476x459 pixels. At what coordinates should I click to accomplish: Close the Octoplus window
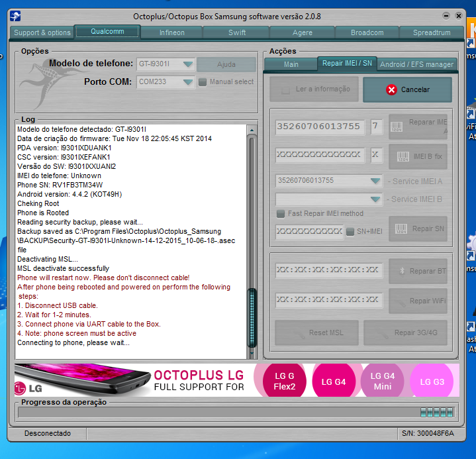point(458,16)
